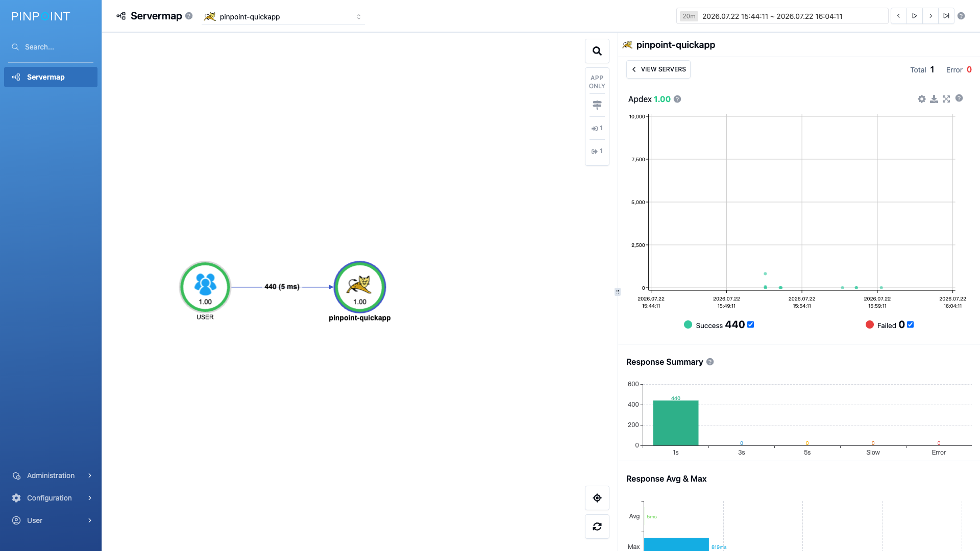This screenshot has height=551, width=980.
Task: Open Servermap in the sidebar
Action: (51, 77)
